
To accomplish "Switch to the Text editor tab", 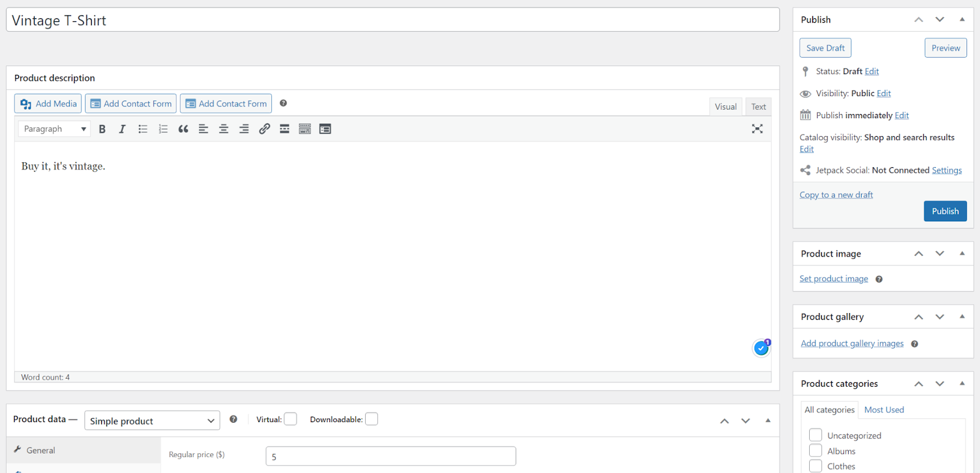I will (x=758, y=107).
